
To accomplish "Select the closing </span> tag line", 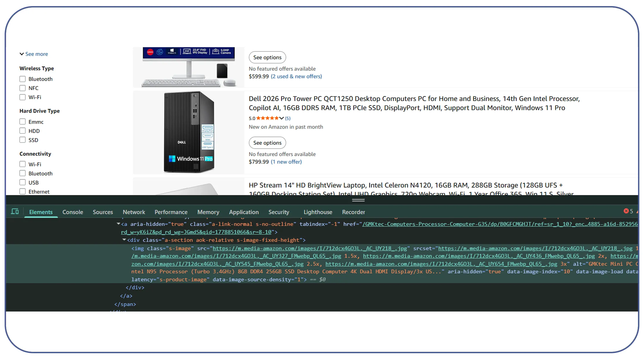I will click(125, 304).
